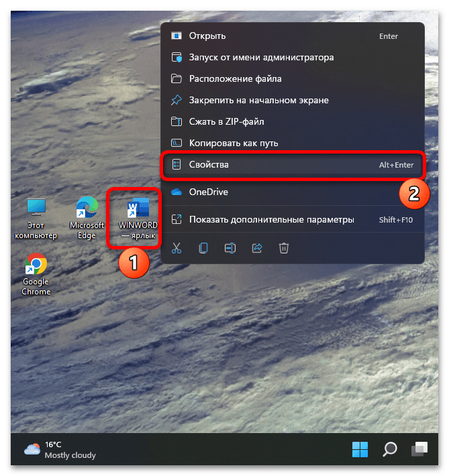The height and width of the screenshot is (476, 449).
Task: Open the OneDrive submenu entry
Action: [x=293, y=192]
